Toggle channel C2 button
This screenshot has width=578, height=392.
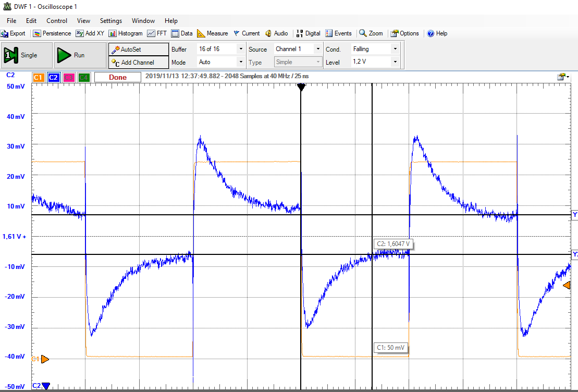53,78
